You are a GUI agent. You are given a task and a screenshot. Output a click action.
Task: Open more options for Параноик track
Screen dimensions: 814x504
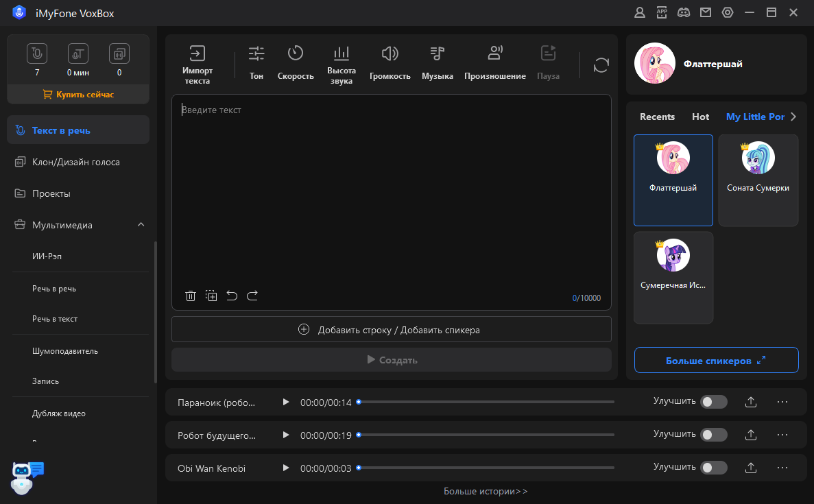pyautogui.click(x=782, y=402)
